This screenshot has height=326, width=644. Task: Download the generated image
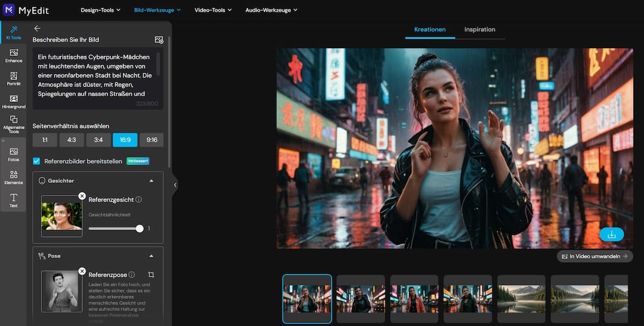coord(611,234)
